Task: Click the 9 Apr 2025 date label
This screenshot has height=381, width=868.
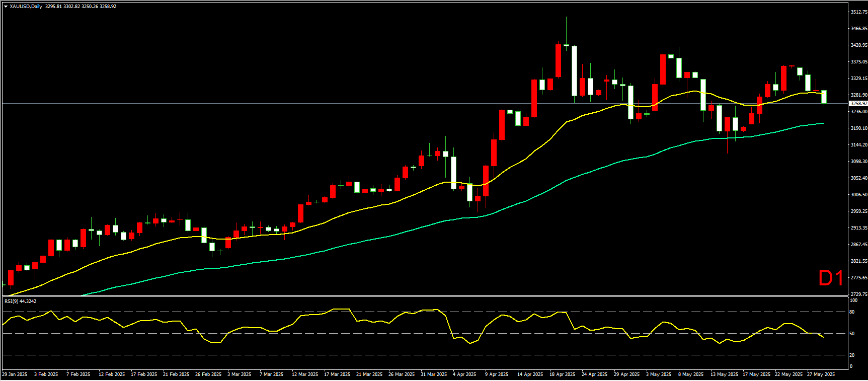Action: pos(497,374)
